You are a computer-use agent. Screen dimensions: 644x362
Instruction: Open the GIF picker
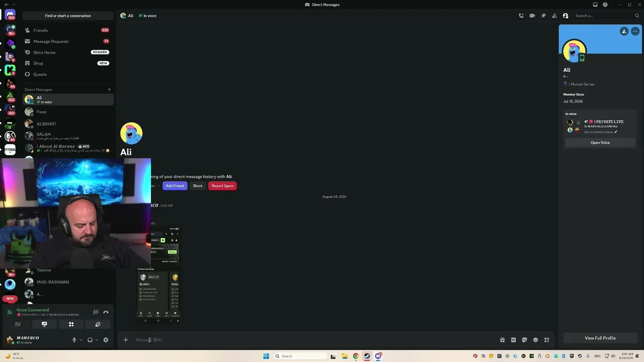[513, 340]
